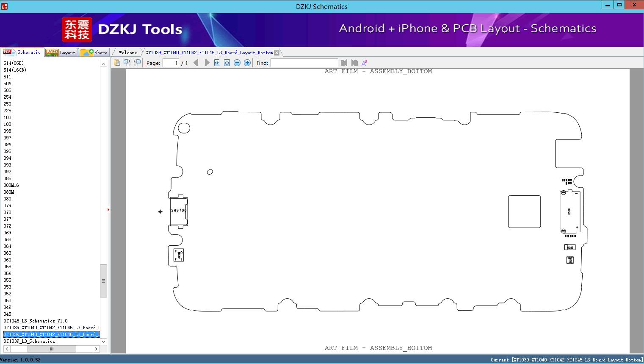Select XT1039_L3_Schematics list entry
The width and height of the screenshot is (644, 364).
point(30,341)
